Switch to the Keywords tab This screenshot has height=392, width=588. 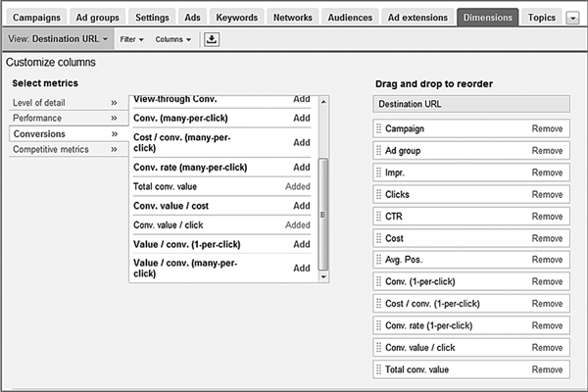tap(236, 18)
